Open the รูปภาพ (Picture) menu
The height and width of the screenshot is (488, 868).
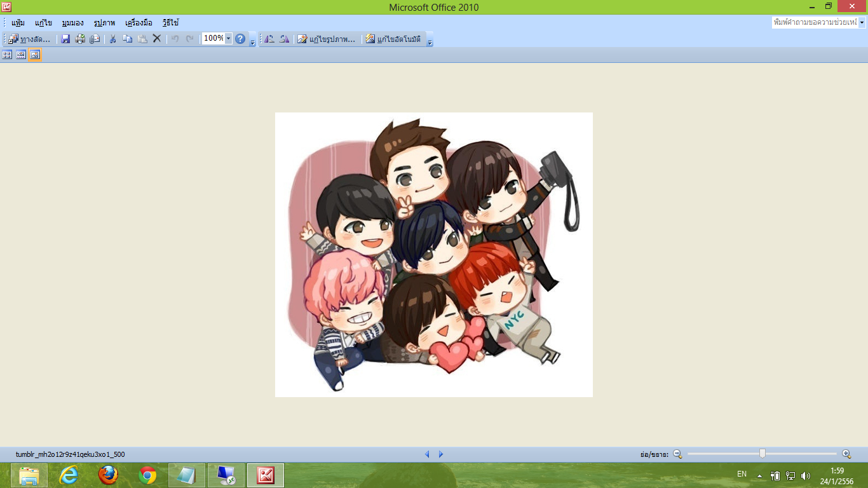(x=104, y=23)
